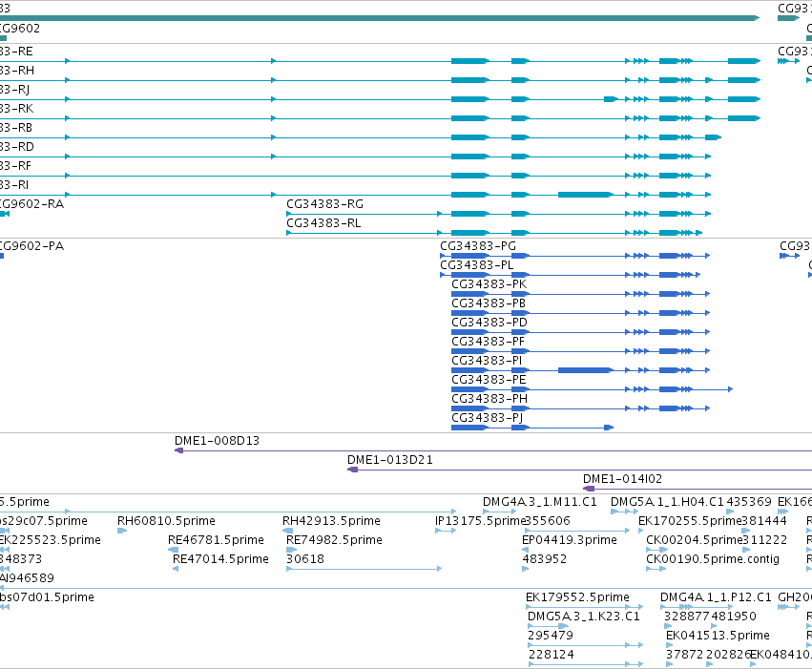Select the CK00204.5prime label
This screenshot has height=669, width=812.
(x=695, y=540)
